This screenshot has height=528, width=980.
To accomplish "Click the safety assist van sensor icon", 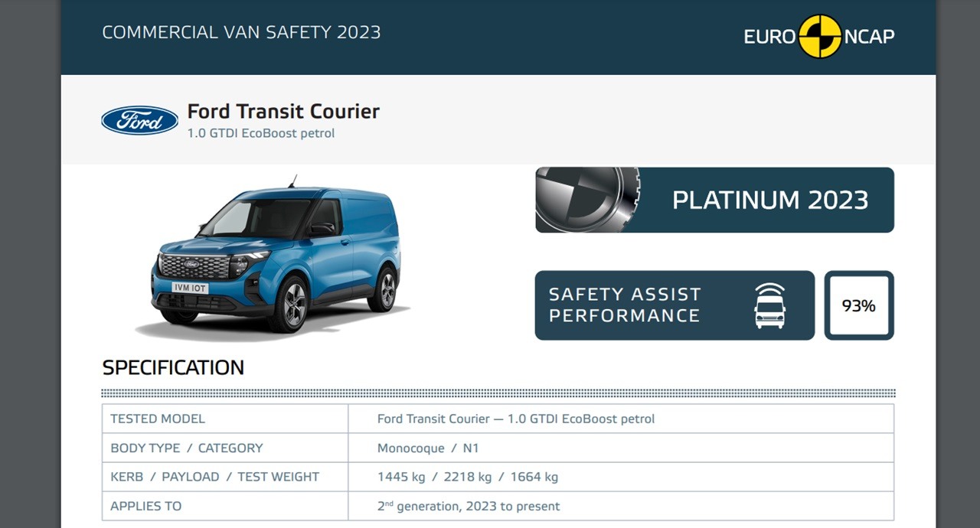I will pos(769,305).
